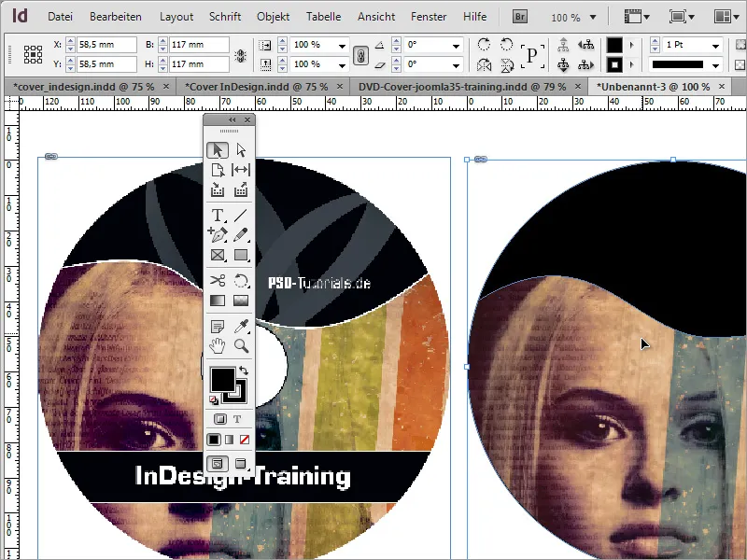
Task: Open the rotation angle dropdown
Action: click(x=456, y=46)
